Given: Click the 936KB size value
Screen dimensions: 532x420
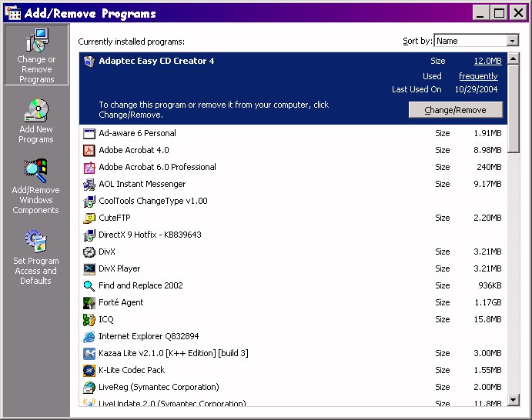Looking at the screenshot, I should click(490, 285).
